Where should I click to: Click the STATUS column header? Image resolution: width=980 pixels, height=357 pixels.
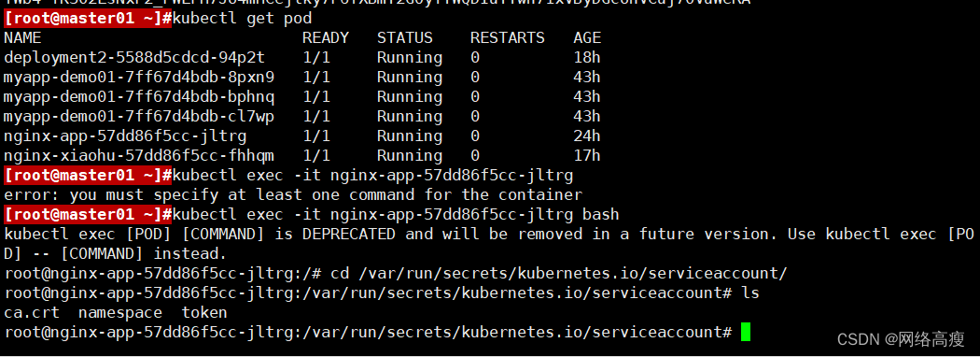point(405,37)
